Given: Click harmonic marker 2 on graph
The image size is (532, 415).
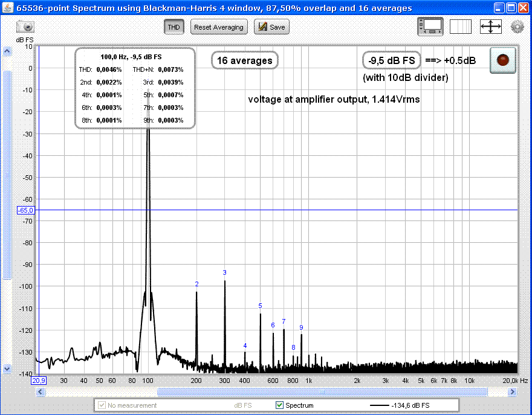Looking at the screenshot, I should (197, 284).
